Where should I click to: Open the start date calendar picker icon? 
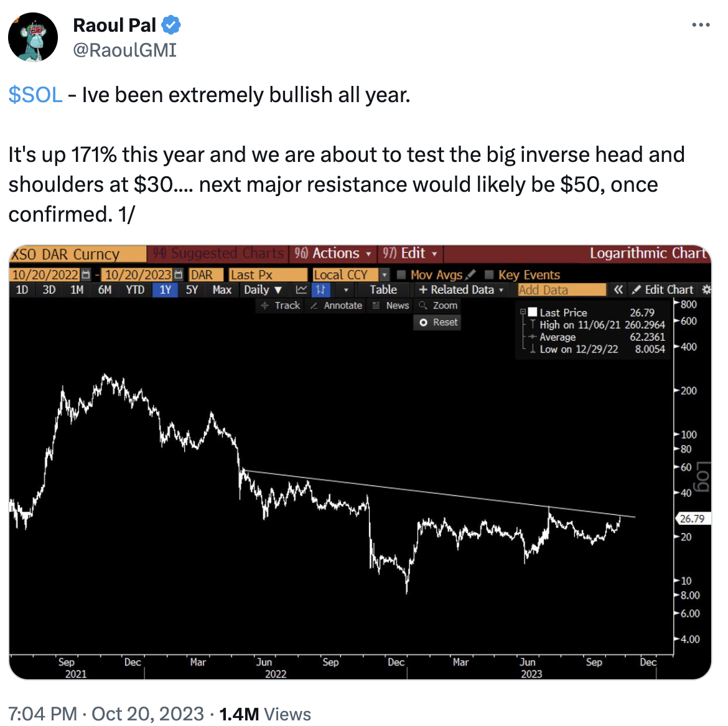pos(86,275)
